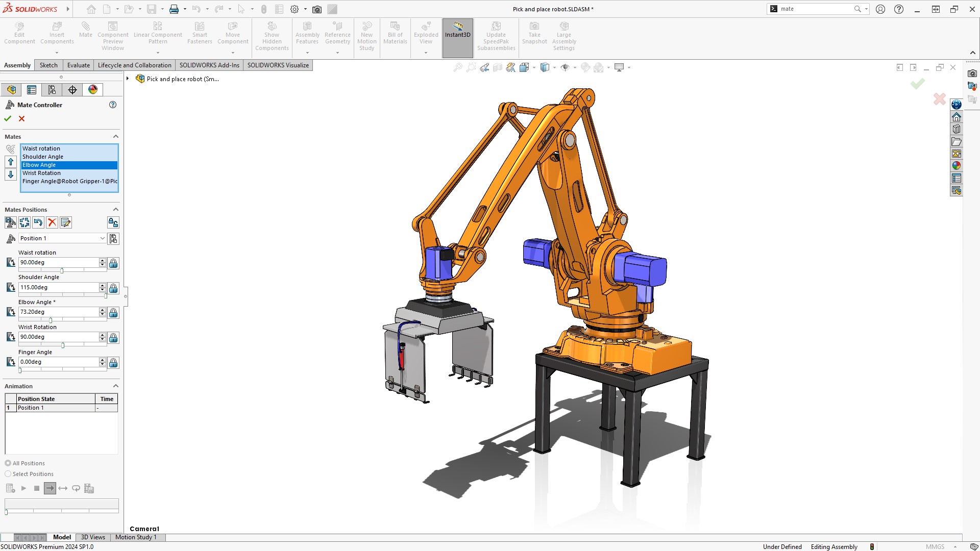Select the Mate tool

pos(86,32)
